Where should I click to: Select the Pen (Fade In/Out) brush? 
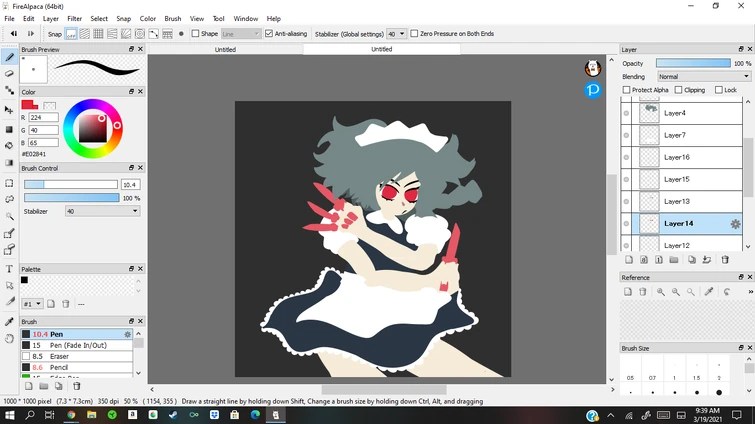pos(77,346)
